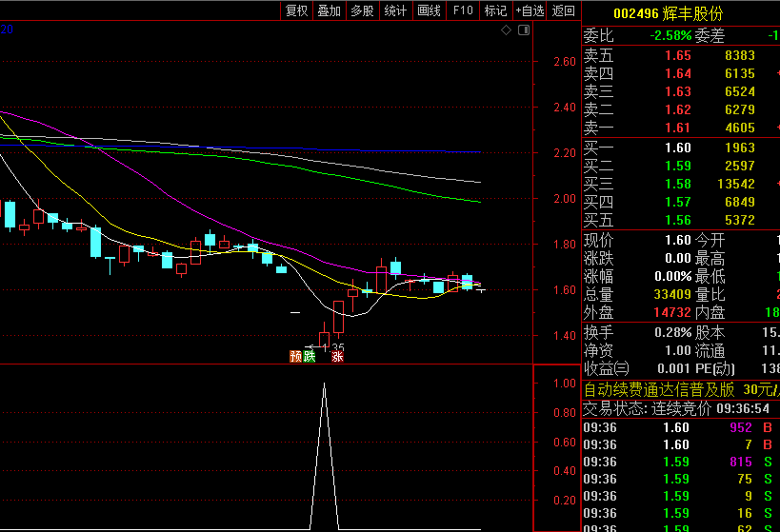The width and height of the screenshot is (780, 532).
Task: Toggle the panel layout square icon
Action: pos(524,30)
